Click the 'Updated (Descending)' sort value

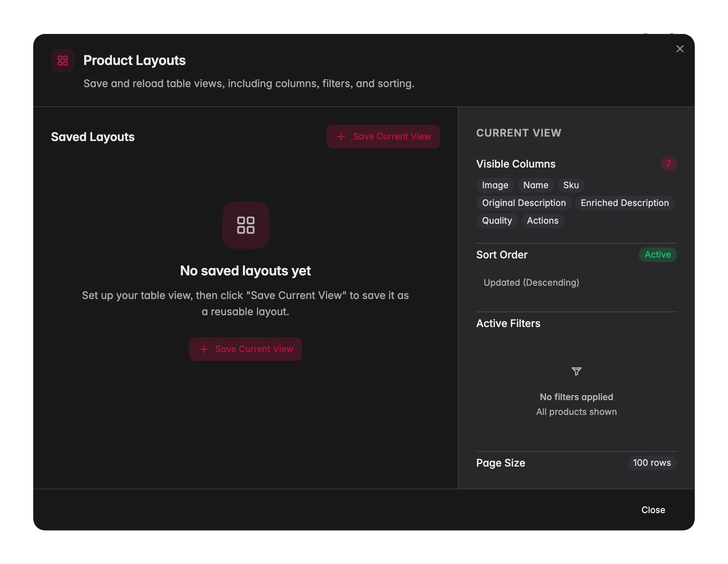click(531, 283)
